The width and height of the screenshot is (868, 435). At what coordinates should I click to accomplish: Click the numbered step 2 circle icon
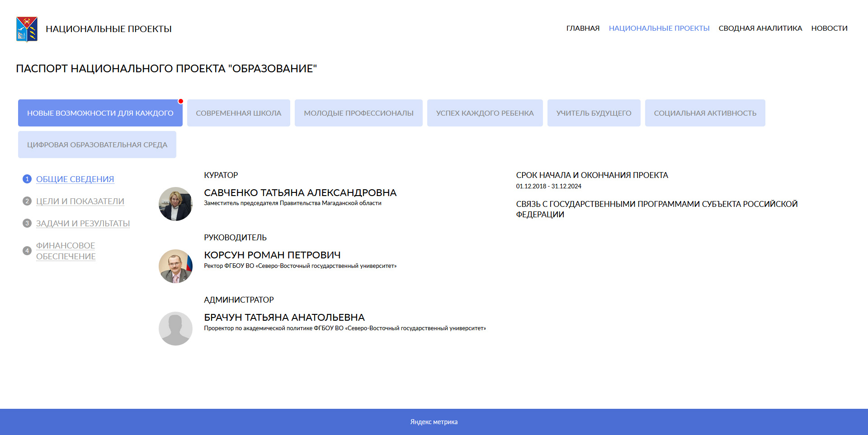pos(27,201)
